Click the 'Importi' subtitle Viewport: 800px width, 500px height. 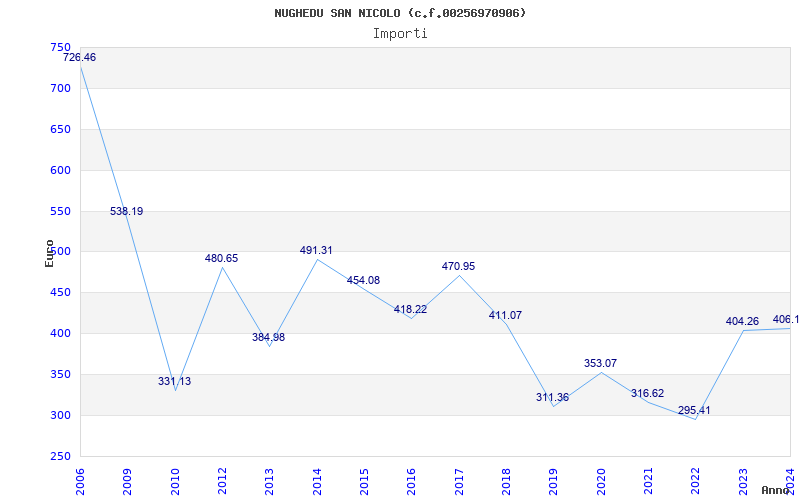tap(400, 34)
